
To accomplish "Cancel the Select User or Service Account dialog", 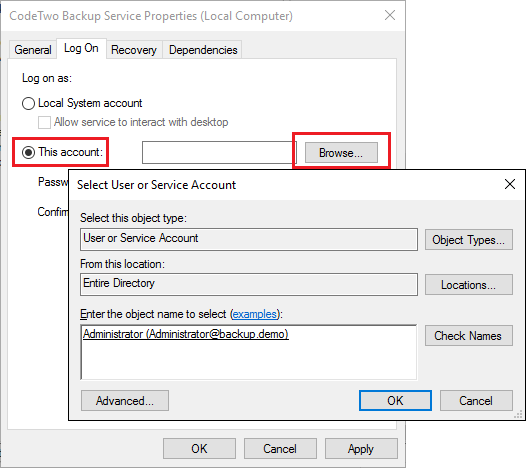I will (x=476, y=401).
